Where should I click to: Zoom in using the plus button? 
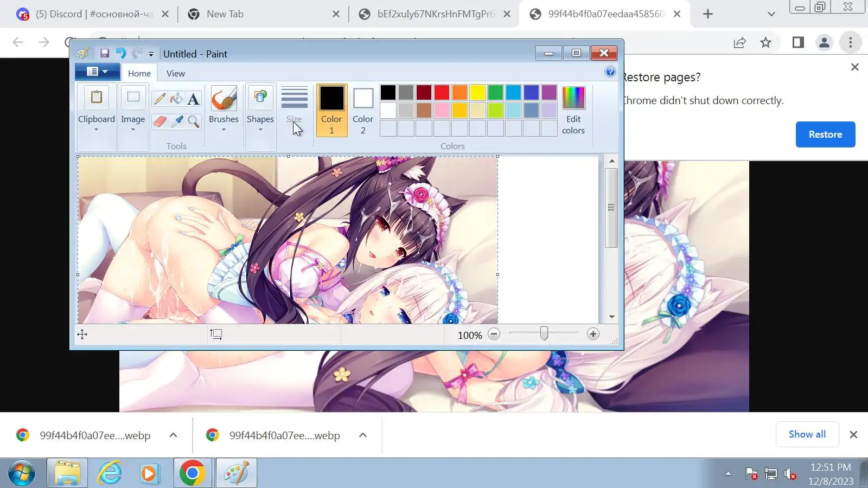pos(593,334)
